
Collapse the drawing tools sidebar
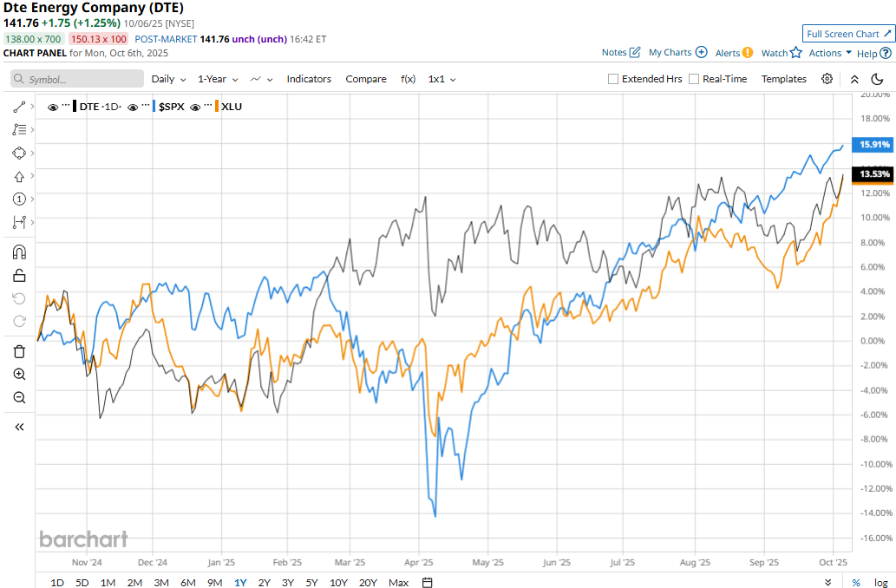pos(19,427)
